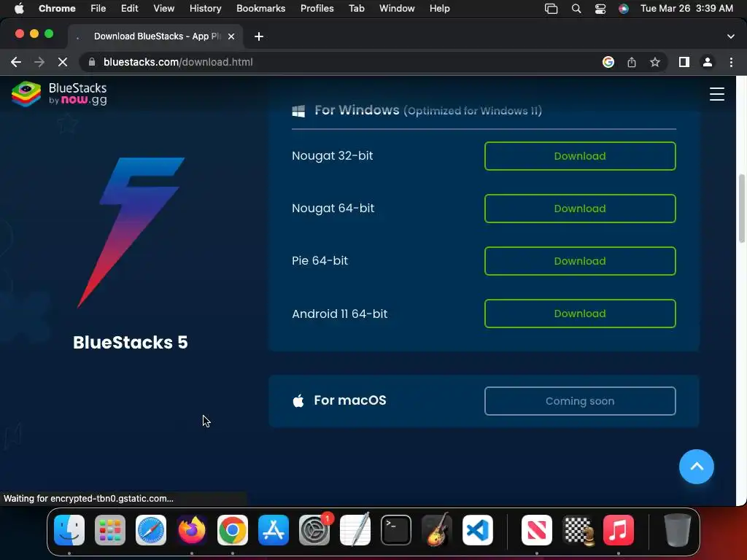Image resolution: width=747 pixels, height=560 pixels.
Task: Open the BlueStacks hamburger menu
Action: point(716,94)
